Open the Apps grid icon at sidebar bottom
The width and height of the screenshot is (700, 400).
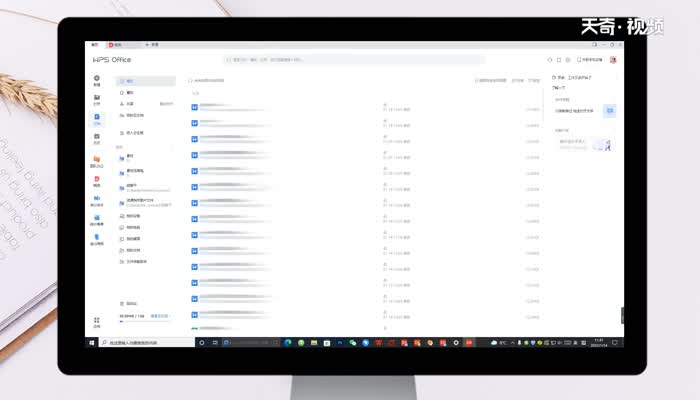pos(97,322)
